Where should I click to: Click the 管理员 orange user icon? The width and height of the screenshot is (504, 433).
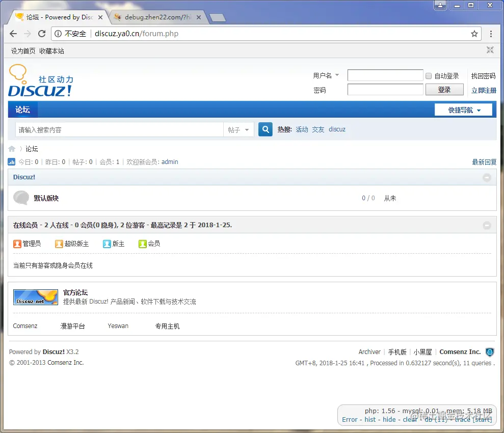coord(17,244)
